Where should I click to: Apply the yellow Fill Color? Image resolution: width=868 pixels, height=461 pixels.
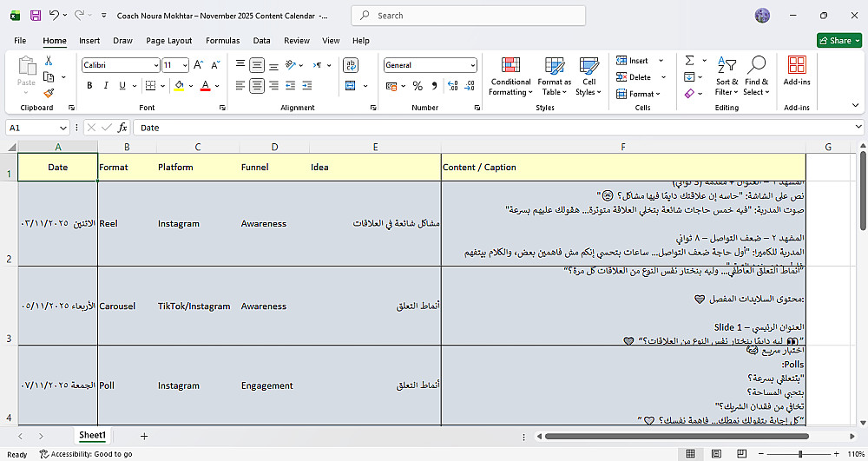pyautogui.click(x=179, y=86)
